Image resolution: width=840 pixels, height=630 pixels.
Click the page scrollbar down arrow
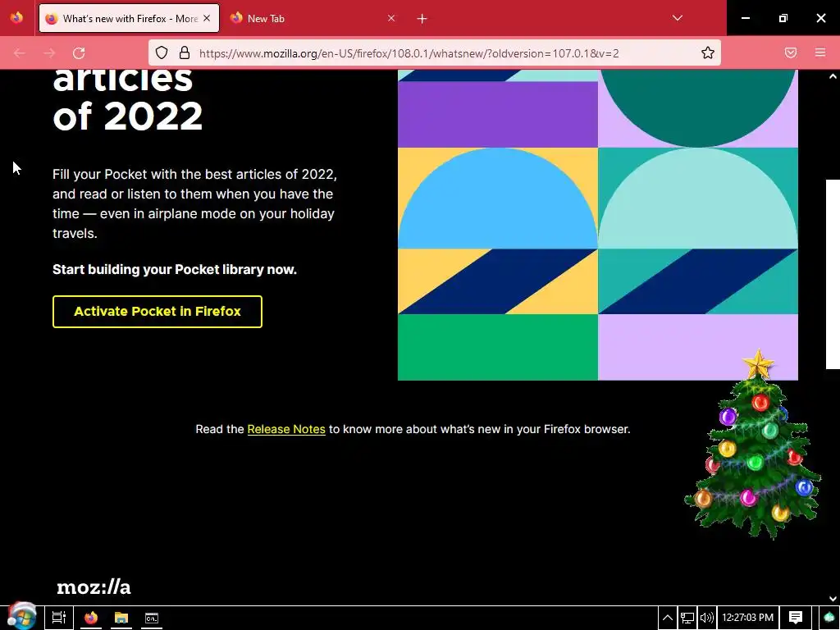coord(833,598)
